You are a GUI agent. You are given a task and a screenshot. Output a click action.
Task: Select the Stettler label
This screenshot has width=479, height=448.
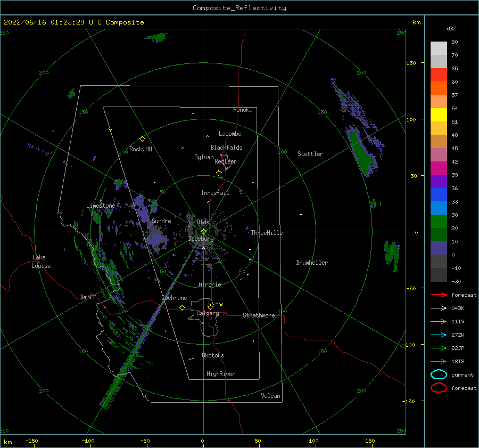click(310, 154)
